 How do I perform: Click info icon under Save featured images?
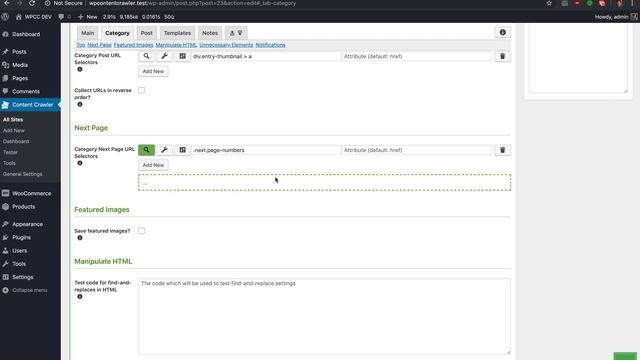(x=80, y=238)
